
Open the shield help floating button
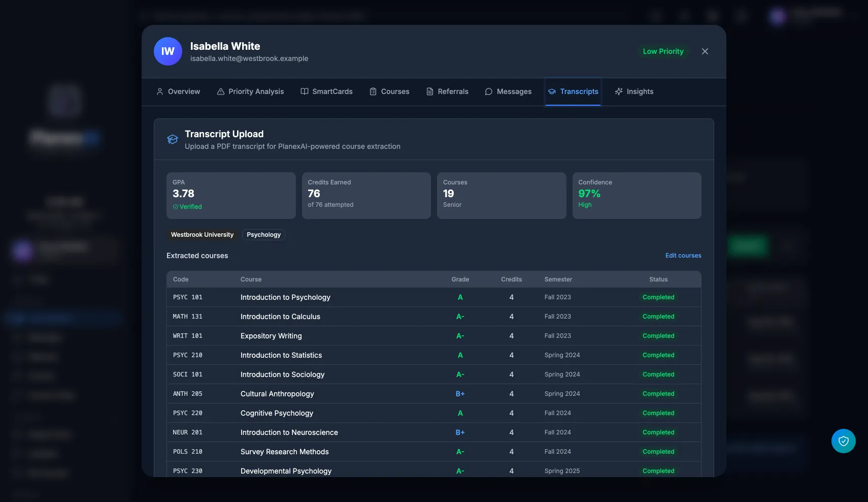click(844, 441)
